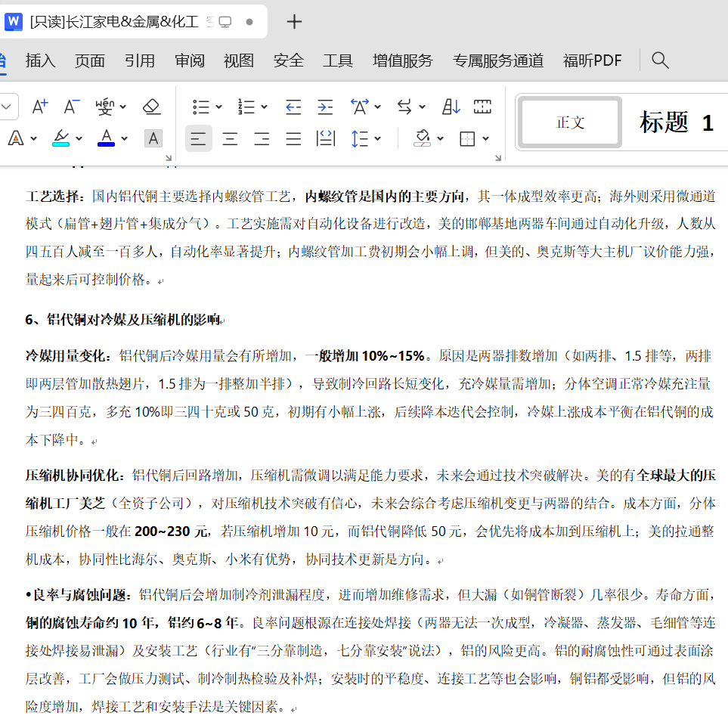728x719 pixels.
Task: Click the line spacing icon
Action: 360,138
